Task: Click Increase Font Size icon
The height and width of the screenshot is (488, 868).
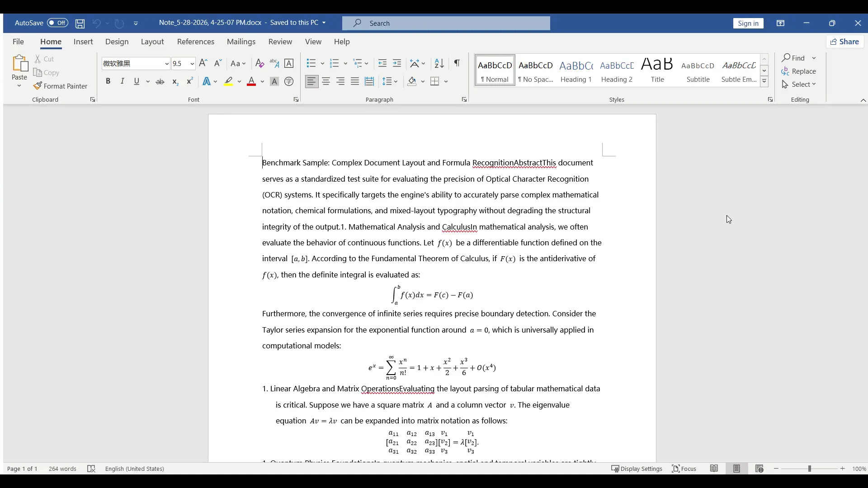Action: coord(203,63)
